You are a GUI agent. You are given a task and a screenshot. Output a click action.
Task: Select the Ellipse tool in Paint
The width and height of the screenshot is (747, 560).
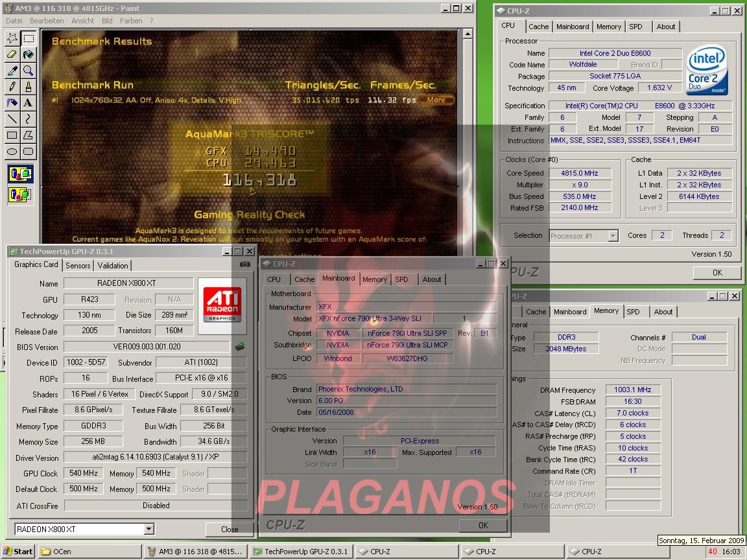point(12,152)
